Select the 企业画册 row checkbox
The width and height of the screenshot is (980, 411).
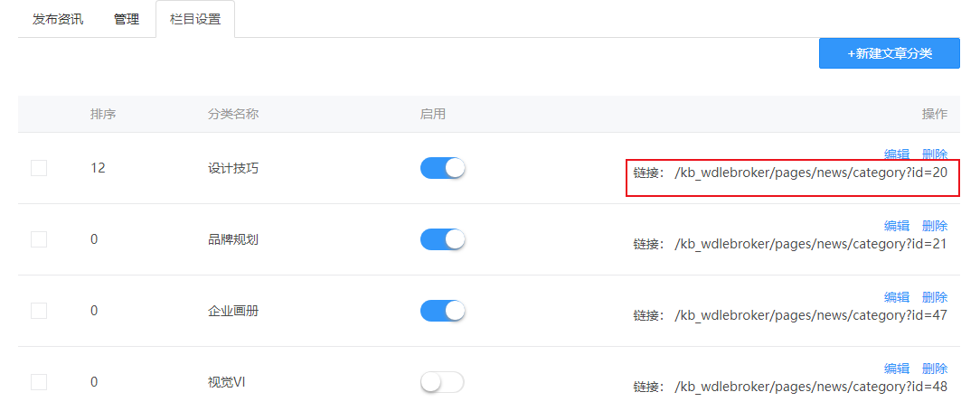tap(39, 311)
